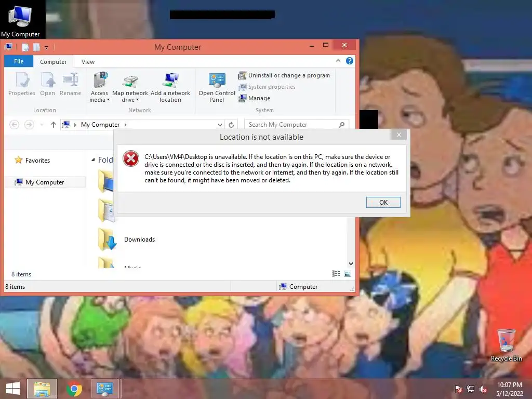
Task: Open the address bar history dropdown
Action: pos(220,125)
